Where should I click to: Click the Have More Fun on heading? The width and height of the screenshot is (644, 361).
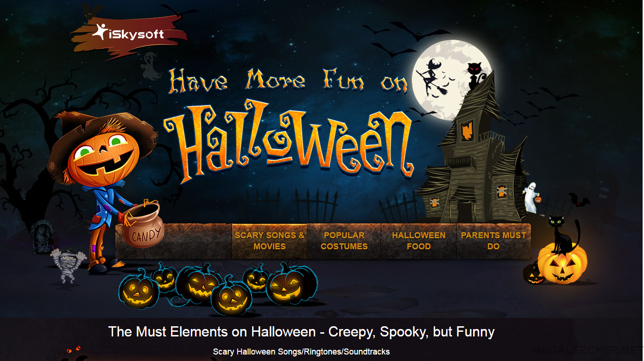tap(289, 80)
